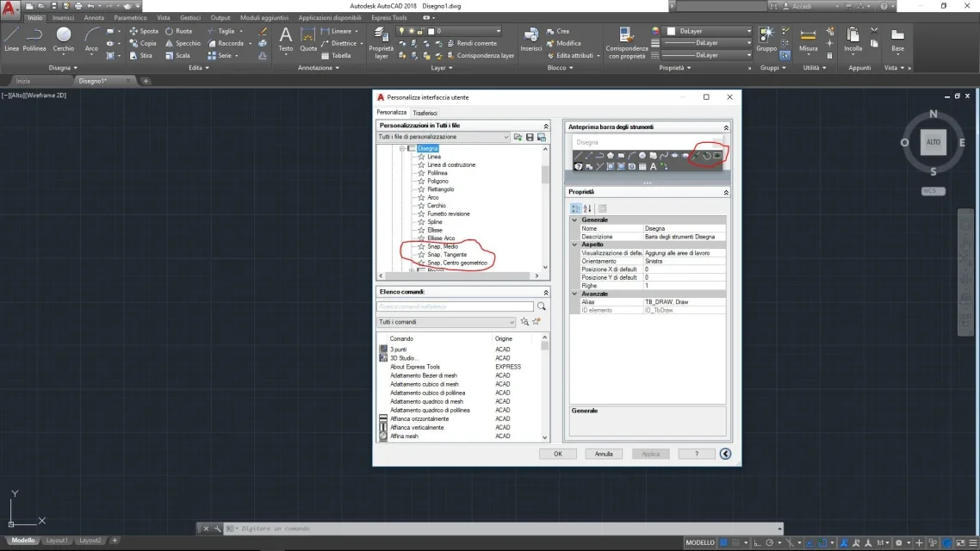Open the Tutti i file di personalizzazione dropdown
The height and width of the screenshot is (551, 980).
(443, 137)
